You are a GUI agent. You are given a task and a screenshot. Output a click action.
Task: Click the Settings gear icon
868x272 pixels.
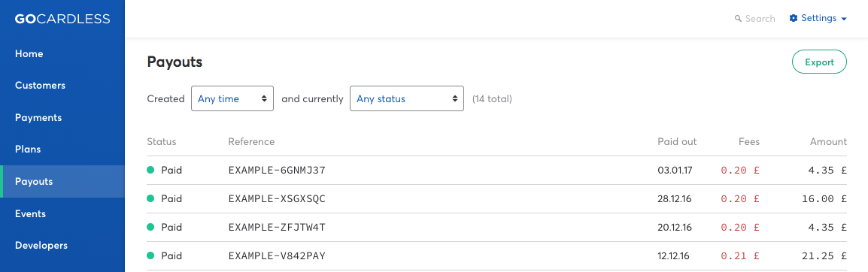794,18
